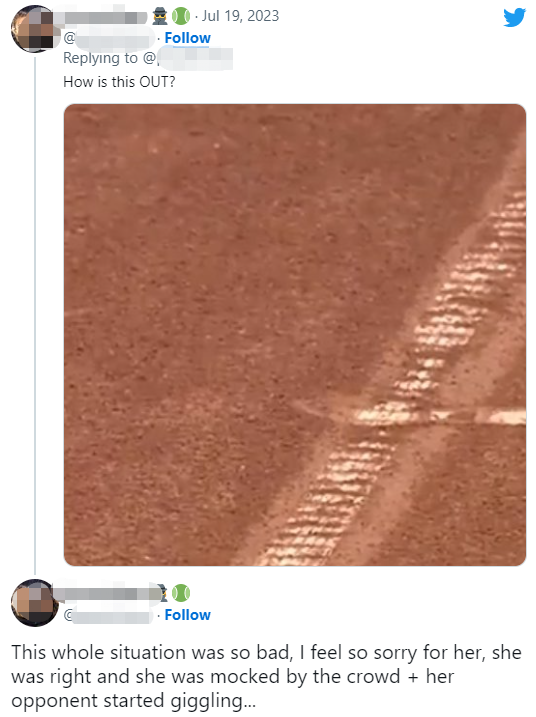Open the second tweet's blurred display name
The height and width of the screenshot is (717, 536).
coord(107,593)
